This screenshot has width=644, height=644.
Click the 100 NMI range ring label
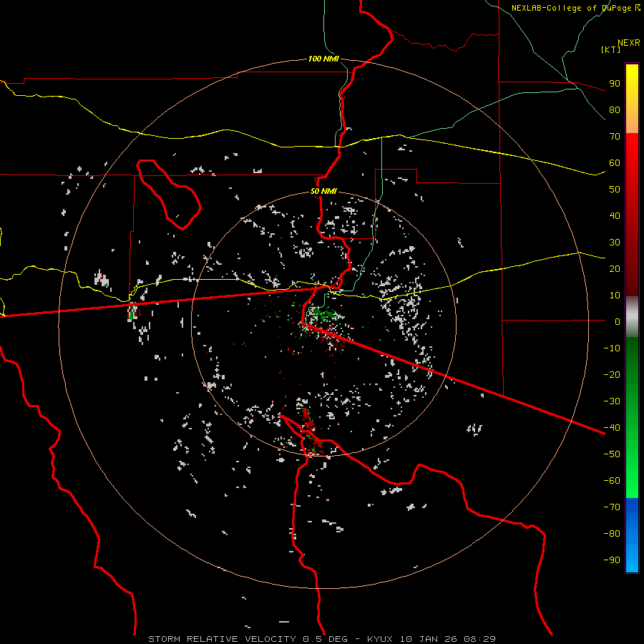pos(323,59)
